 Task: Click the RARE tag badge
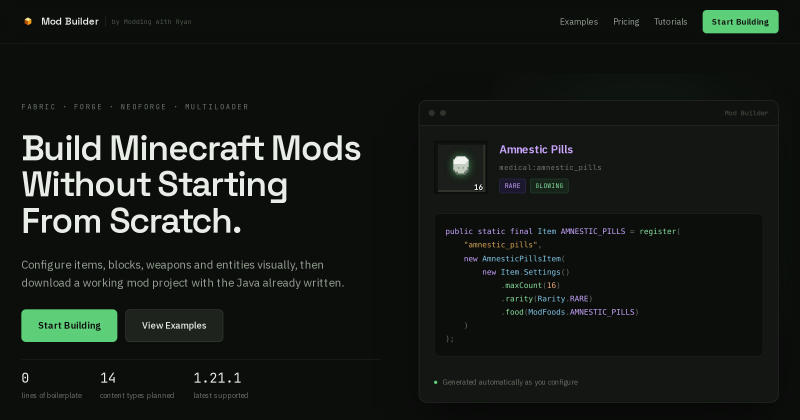click(x=512, y=186)
